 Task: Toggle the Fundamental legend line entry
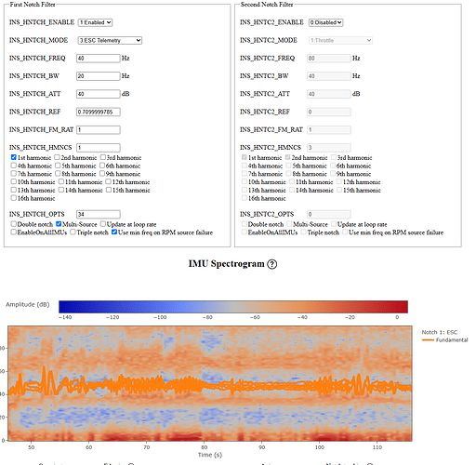[445, 340]
